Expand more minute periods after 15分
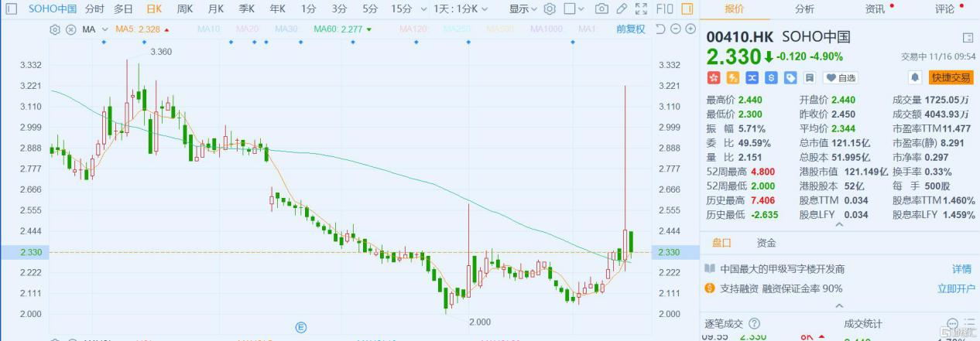 pos(422,10)
